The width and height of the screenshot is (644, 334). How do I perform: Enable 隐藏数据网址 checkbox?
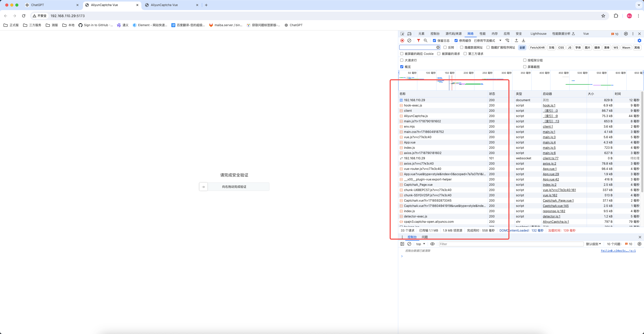pos(462,47)
